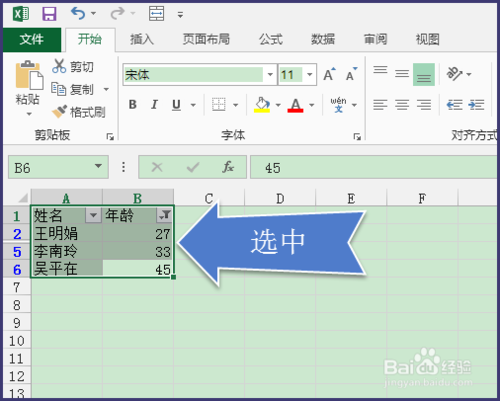Image resolution: width=500 pixels, height=401 pixels.
Task: Click the Increase Font Size icon
Action: click(329, 74)
